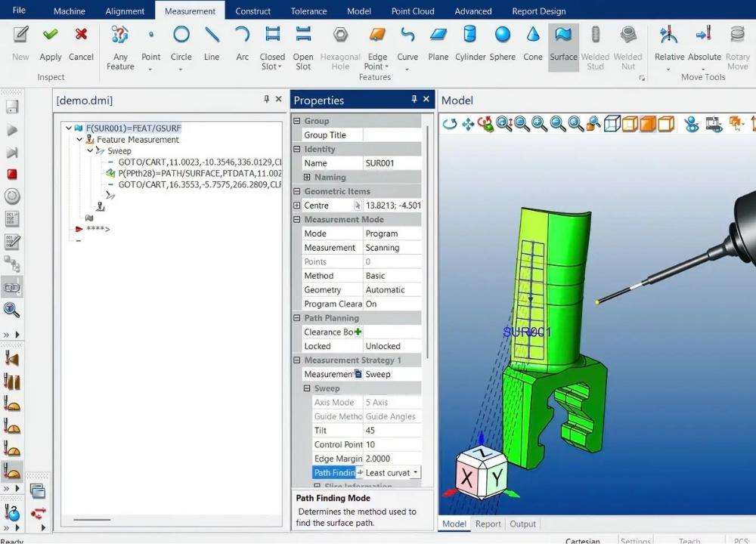
Task: Open the Curve dropdown arrow
Action: (x=407, y=70)
